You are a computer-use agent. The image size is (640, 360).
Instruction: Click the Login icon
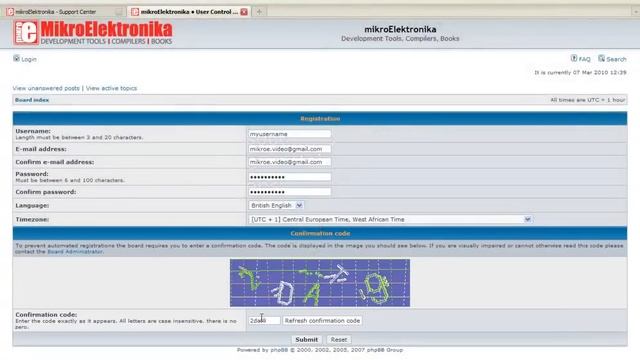tap(16, 58)
